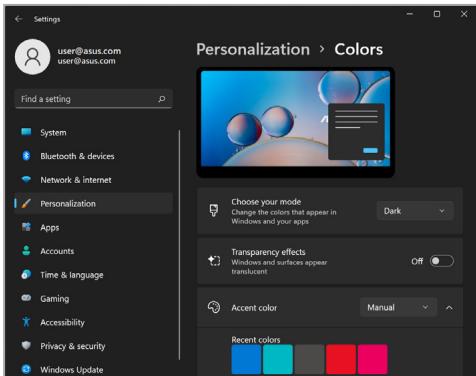Click the Privacy shield icon
The width and height of the screenshot is (476, 376).
tap(26, 345)
